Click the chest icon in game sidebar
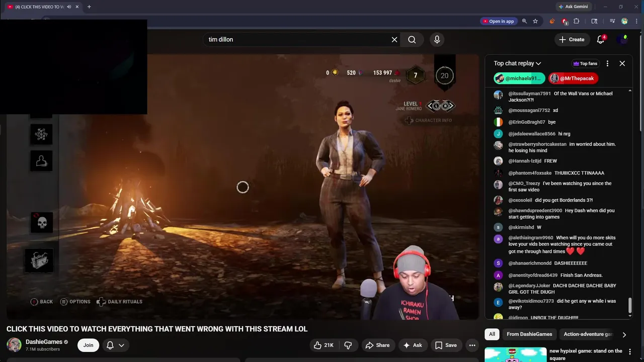 coord(39,260)
